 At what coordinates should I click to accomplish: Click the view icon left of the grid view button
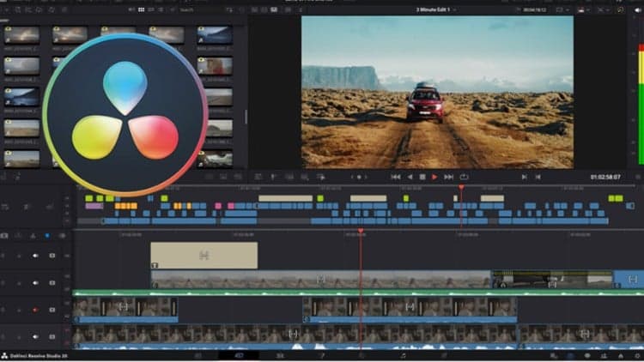click(131, 9)
